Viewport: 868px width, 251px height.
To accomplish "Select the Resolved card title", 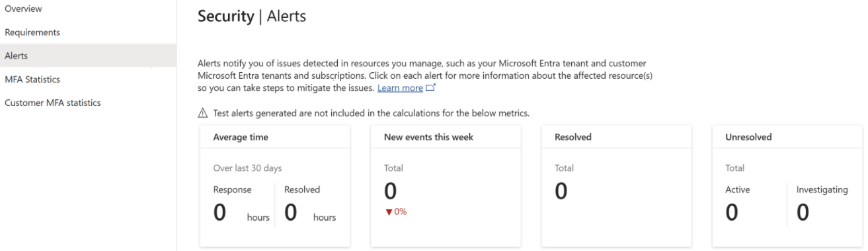I will pos(573,137).
